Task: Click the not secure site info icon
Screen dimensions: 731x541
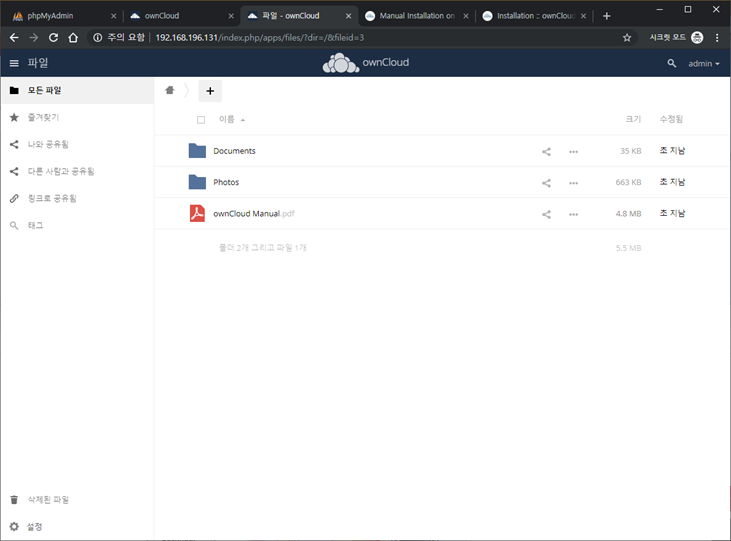Action: pyautogui.click(x=97, y=37)
